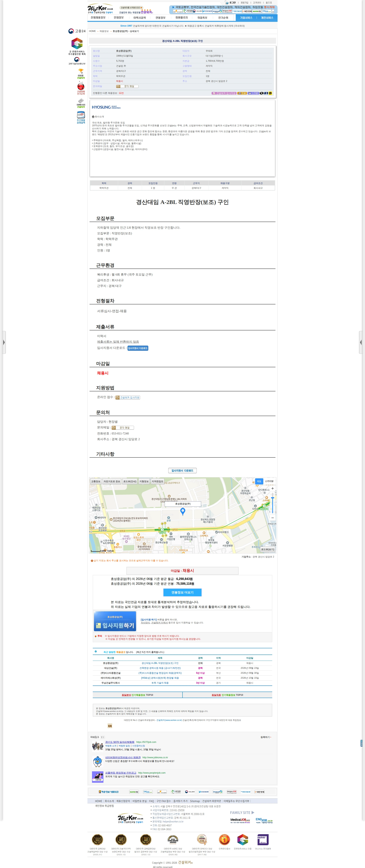Click the MedicalJOB family site logo
Viewport: 365px width, 868px height.
click(x=240, y=821)
